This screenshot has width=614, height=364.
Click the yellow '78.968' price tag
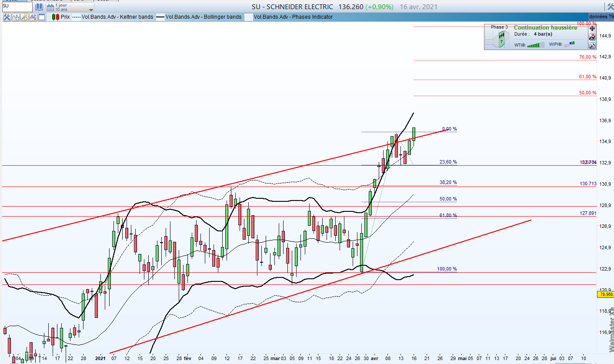click(x=605, y=294)
